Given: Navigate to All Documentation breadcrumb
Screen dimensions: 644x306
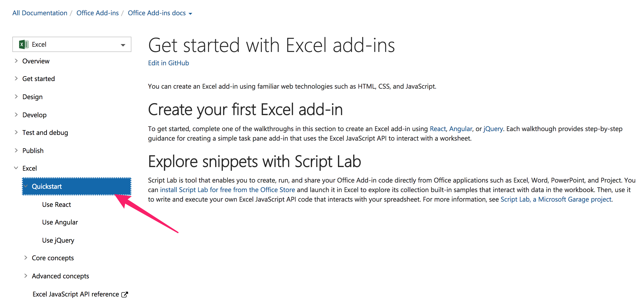Looking at the screenshot, I should pyautogui.click(x=40, y=13).
